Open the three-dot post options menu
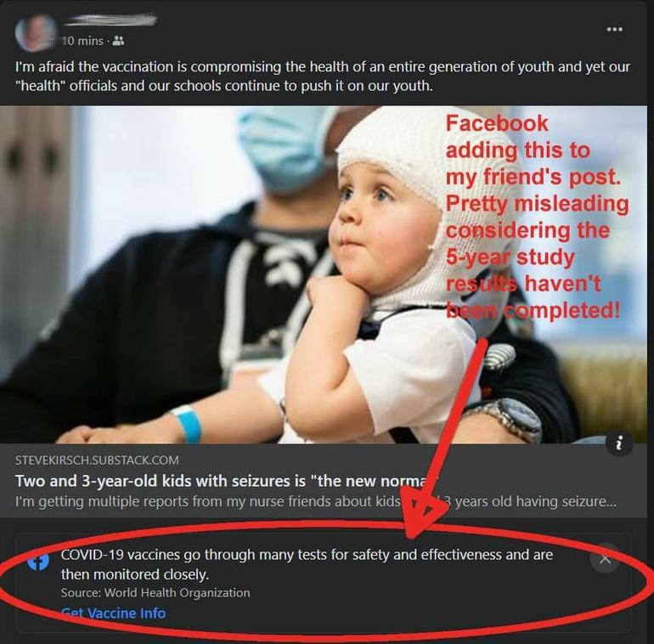The width and height of the screenshot is (654, 644). click(614, 29)
